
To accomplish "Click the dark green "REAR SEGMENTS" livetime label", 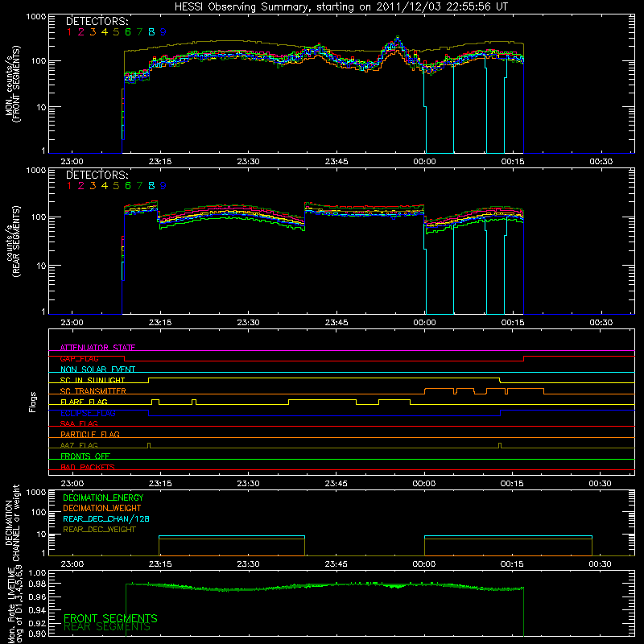I will (x=107, y=627).
